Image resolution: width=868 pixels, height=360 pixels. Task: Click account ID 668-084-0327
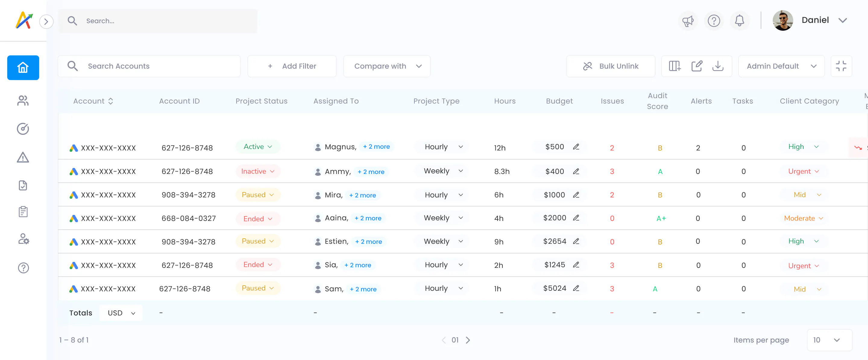click(x=188, y=218)
